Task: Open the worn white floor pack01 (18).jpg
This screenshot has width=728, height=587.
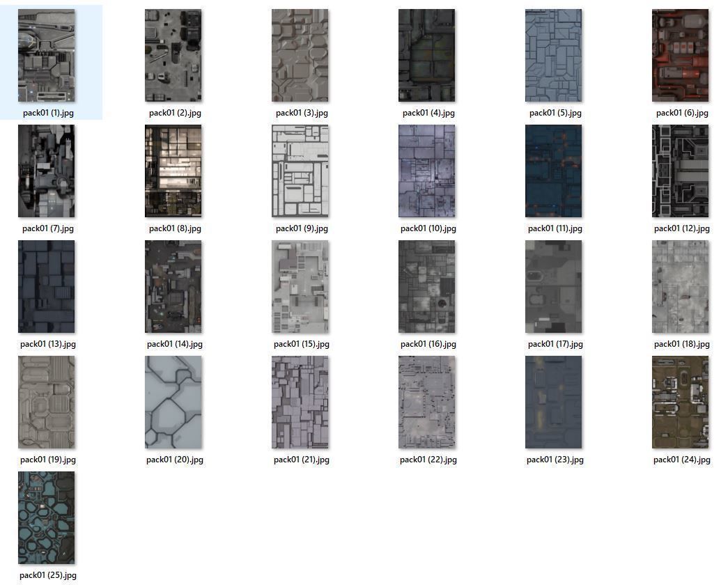Action: coord(681,285)
